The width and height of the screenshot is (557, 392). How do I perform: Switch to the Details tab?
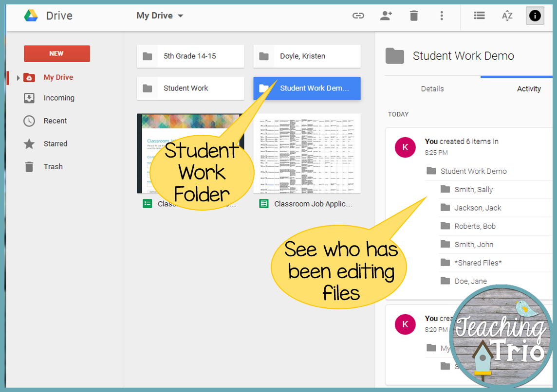432,89
